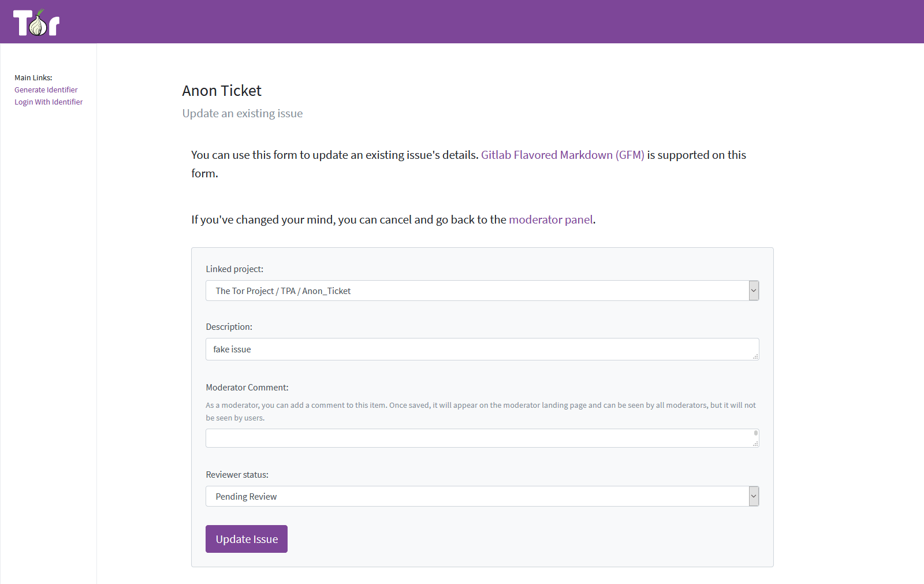Click the 'Linked project:' label
Screen dimensions: 924x584
pos(234,269)
